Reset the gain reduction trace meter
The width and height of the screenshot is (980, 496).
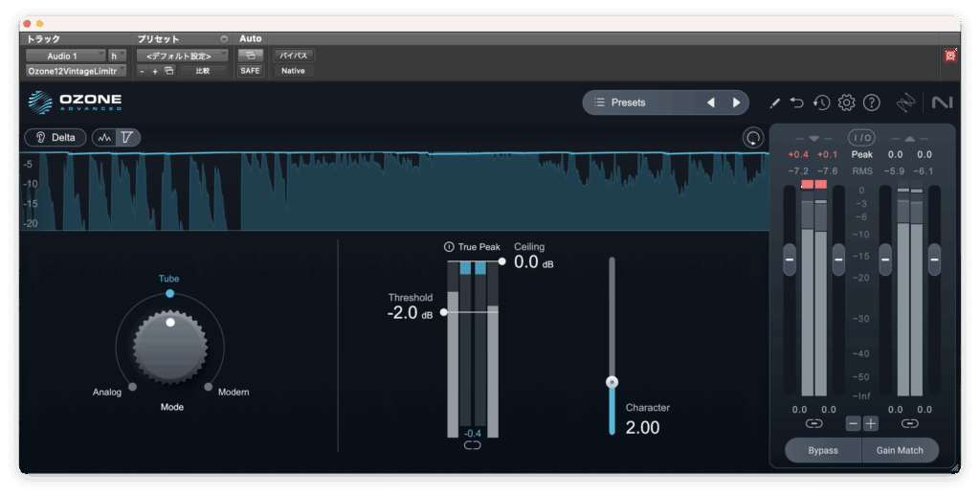coord(752,138)
